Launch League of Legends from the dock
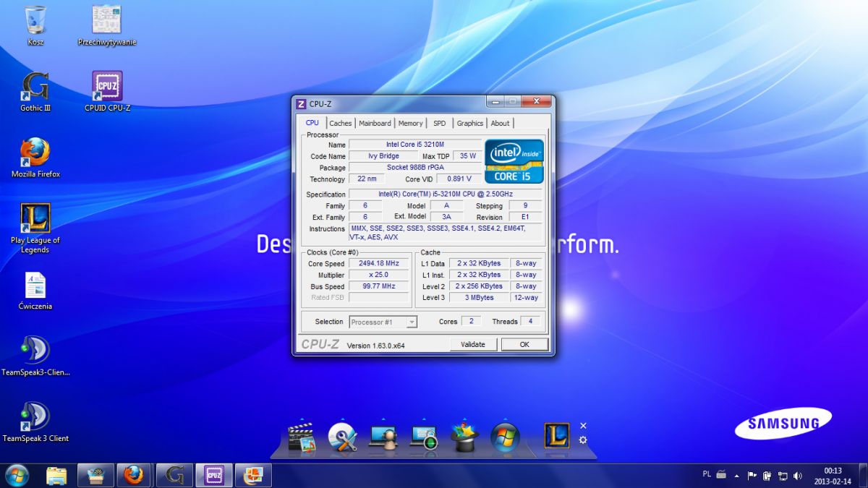868x488 pixels. tap(557, 436)
